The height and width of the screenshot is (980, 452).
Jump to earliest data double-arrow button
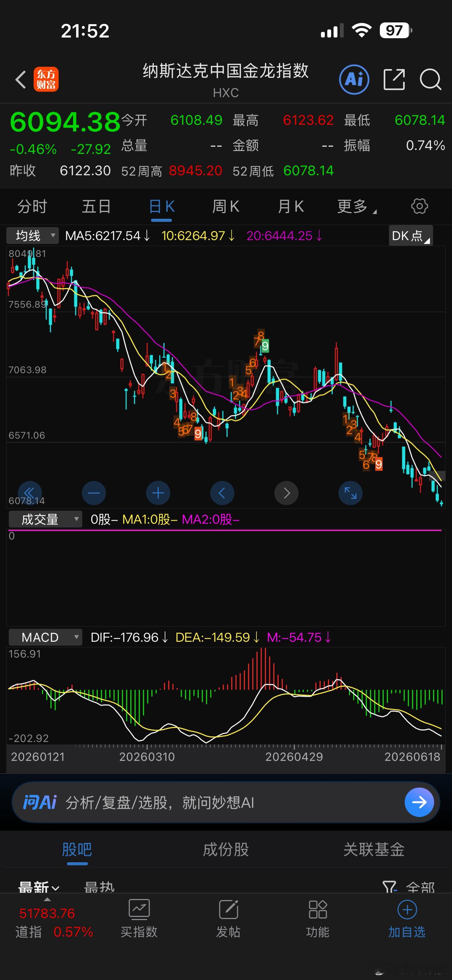coord(30,493)
